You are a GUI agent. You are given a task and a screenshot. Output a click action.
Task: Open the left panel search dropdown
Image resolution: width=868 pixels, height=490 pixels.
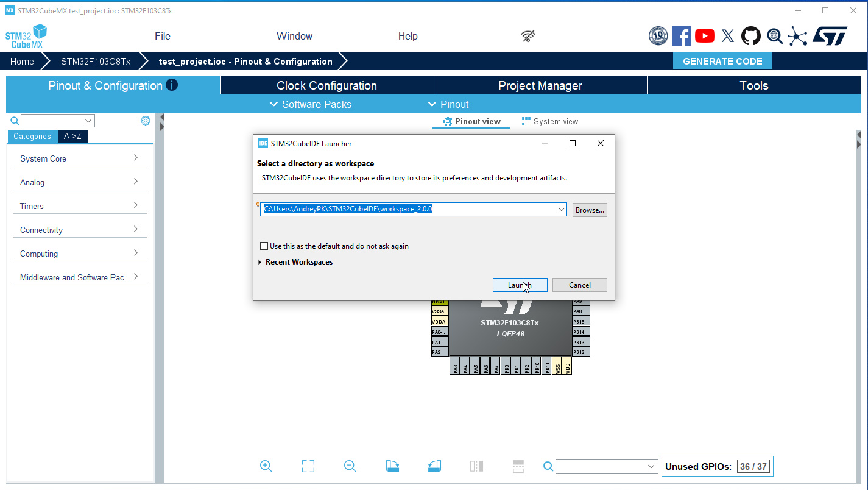89,121
